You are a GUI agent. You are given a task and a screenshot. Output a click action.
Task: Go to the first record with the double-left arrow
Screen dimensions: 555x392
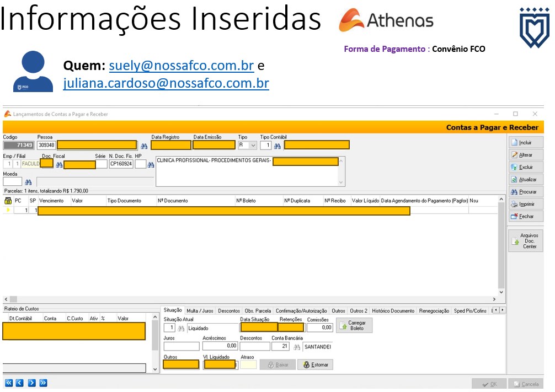(9, 383)
